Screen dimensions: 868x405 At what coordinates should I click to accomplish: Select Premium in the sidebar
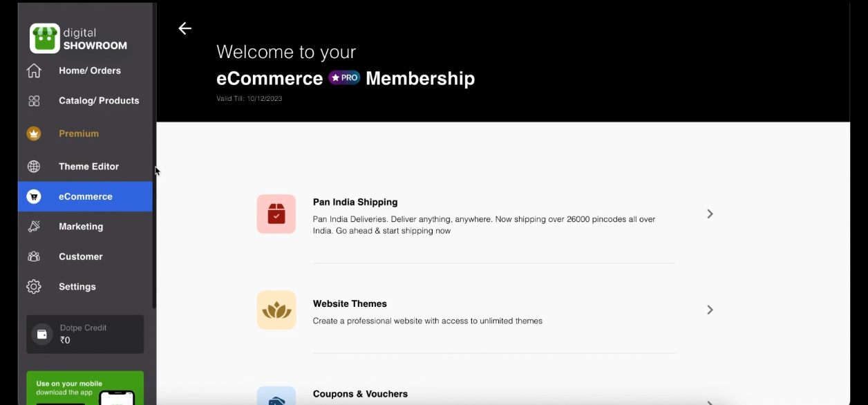[x=79, y=133]
